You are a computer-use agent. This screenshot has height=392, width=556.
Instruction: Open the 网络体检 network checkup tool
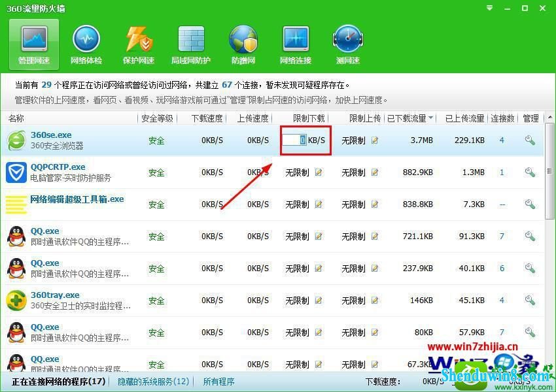(86, 44)
